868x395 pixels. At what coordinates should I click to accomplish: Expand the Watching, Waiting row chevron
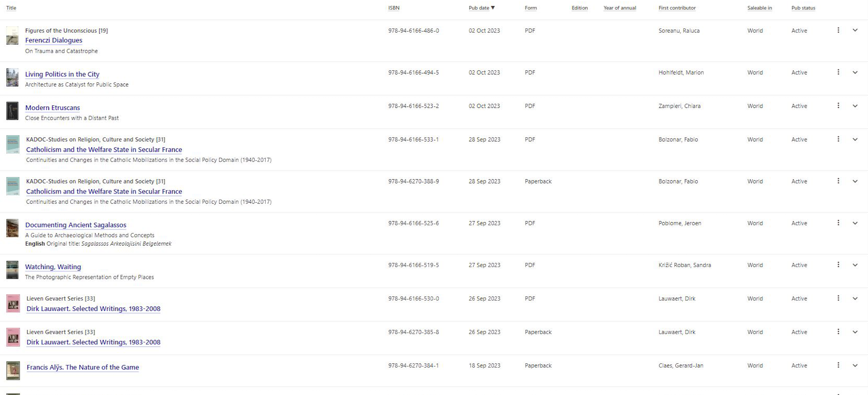[855, 265]
